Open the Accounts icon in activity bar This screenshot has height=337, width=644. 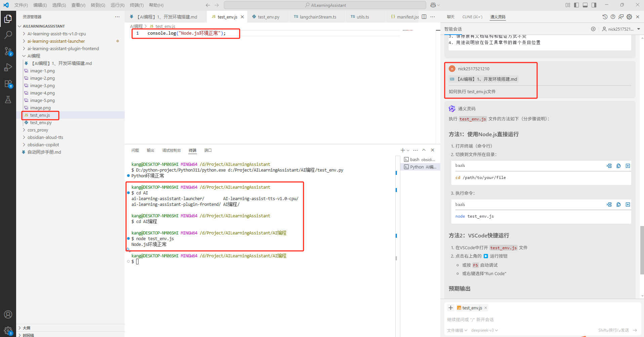(x=8, y=314)
